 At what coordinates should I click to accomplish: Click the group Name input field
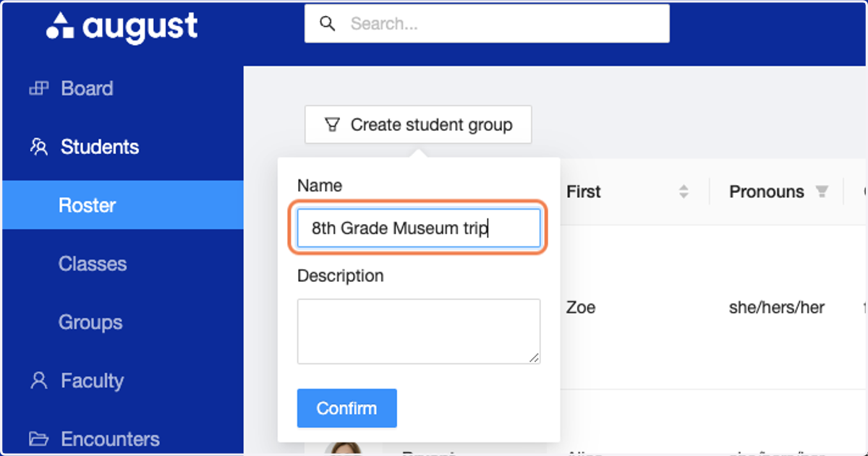[x=419, y=229]
